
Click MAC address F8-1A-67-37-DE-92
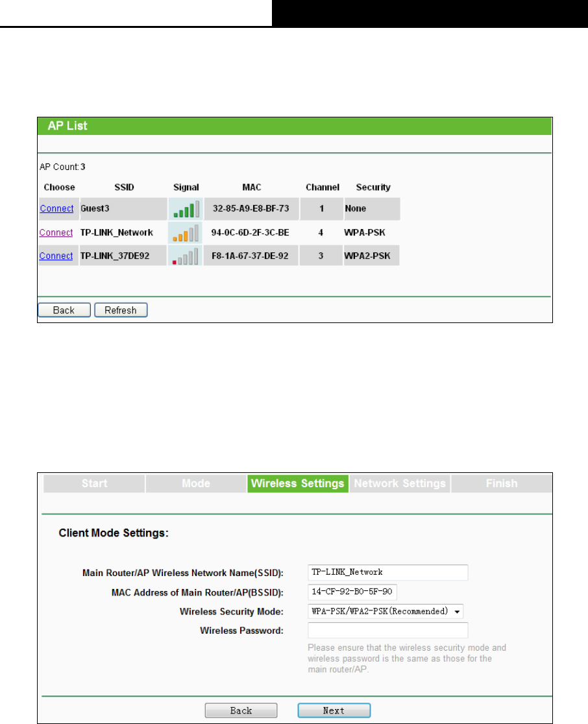251,256
